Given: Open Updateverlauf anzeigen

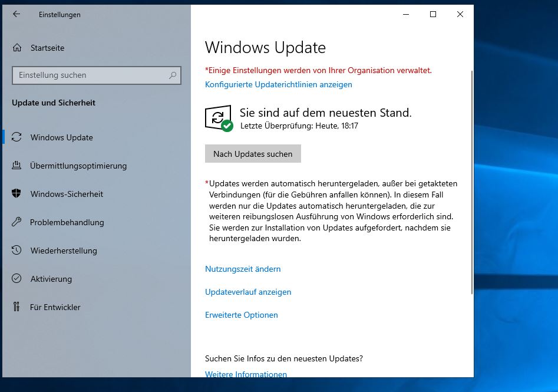Looking at the screenshot, I should pyautogui.click(x=248, y=292).
